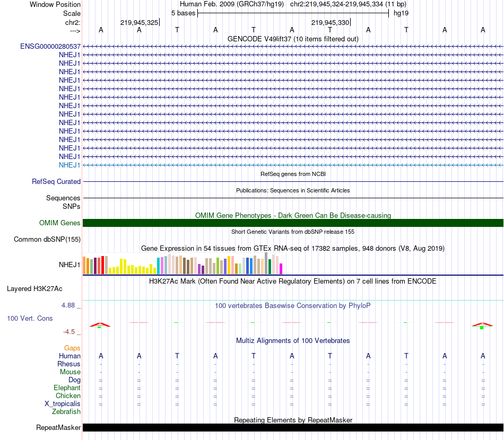The width and height of the screenshot is (504, 440).
Task: Open the 100 Vert. Cons track label
Action: pyautogui.click(x=30, y=318)
